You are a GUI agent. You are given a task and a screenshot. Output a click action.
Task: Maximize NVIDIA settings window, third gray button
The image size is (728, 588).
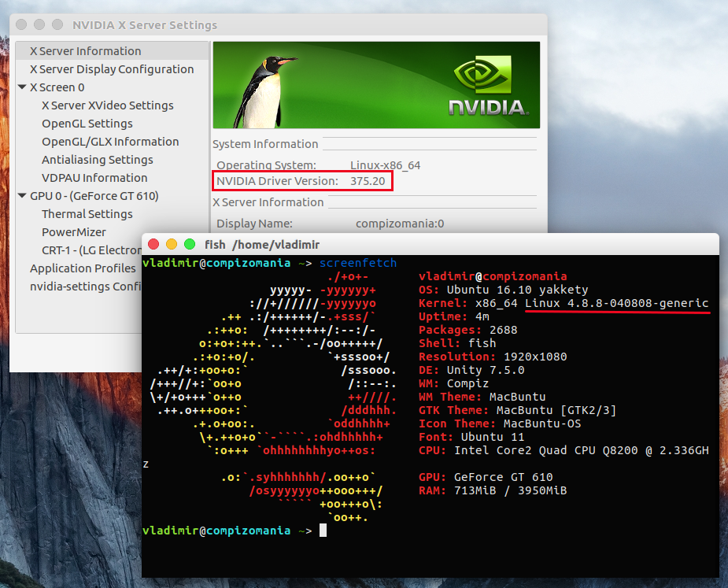click(x=57, y=24)
